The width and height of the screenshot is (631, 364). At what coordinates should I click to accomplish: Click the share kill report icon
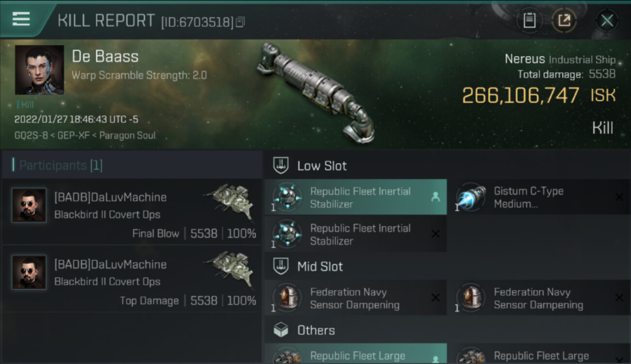(564, 20)
